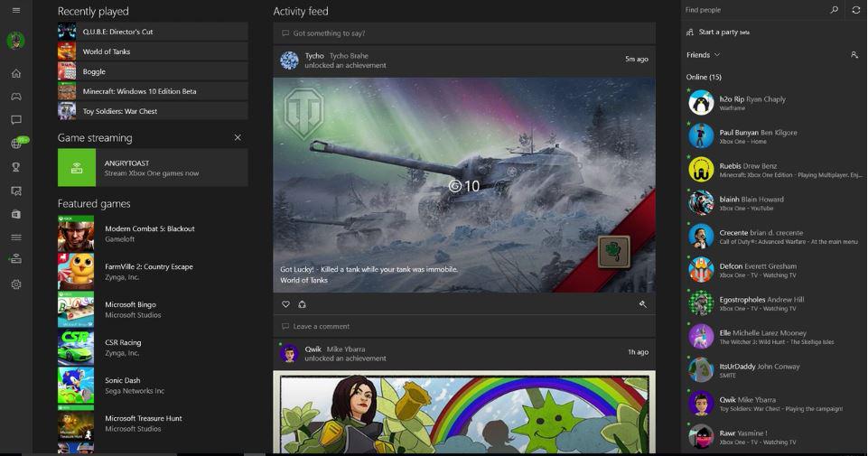Viewport: 868px width, 456px height.
Task: Open the hamburger navigation menu
Action: click(16, 10)
